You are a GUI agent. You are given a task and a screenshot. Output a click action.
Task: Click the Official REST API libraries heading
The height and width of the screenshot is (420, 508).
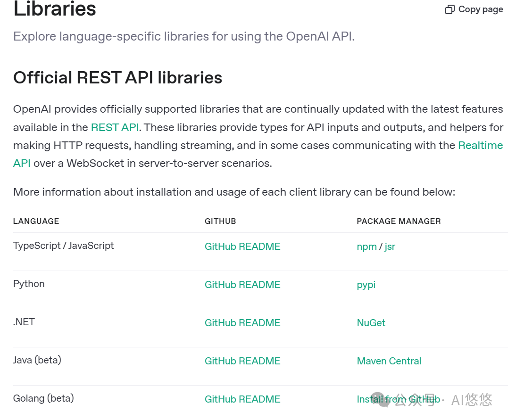pyautogui.click(x=117, y=78)
